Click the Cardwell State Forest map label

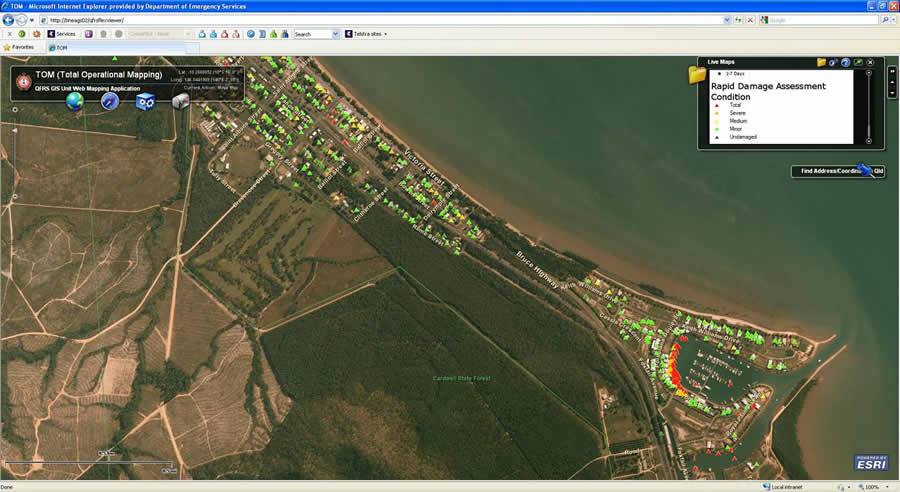pos(461,378)
